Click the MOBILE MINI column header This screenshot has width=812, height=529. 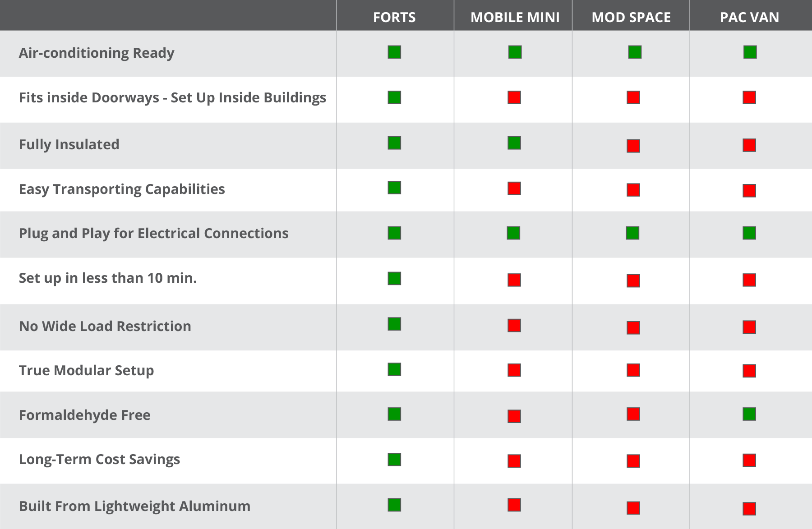click(515, 17)
